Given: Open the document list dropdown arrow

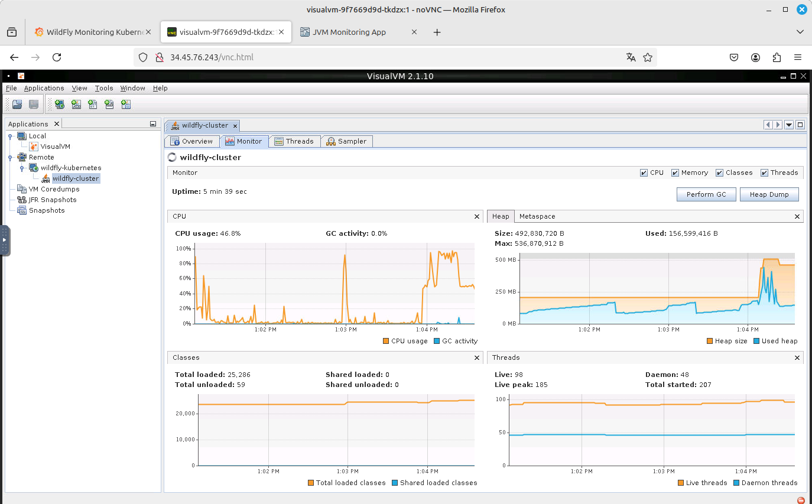Looking at the screenshot, I should coord(788,125).
